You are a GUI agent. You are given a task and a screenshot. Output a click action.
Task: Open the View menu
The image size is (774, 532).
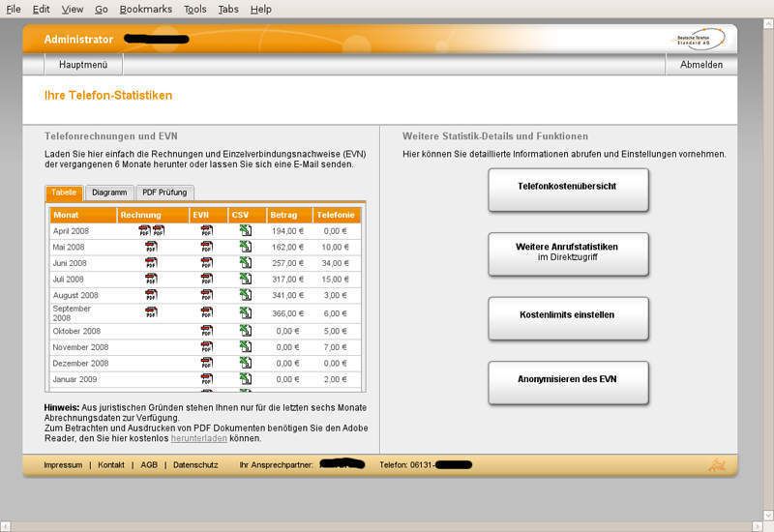pos(72,9)
